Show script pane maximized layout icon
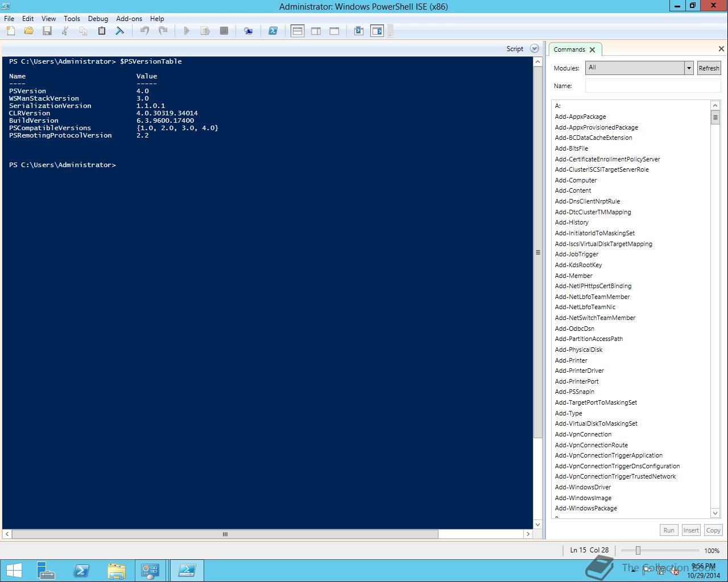Screen dimensions: 728x582 (x=334, y=31)
